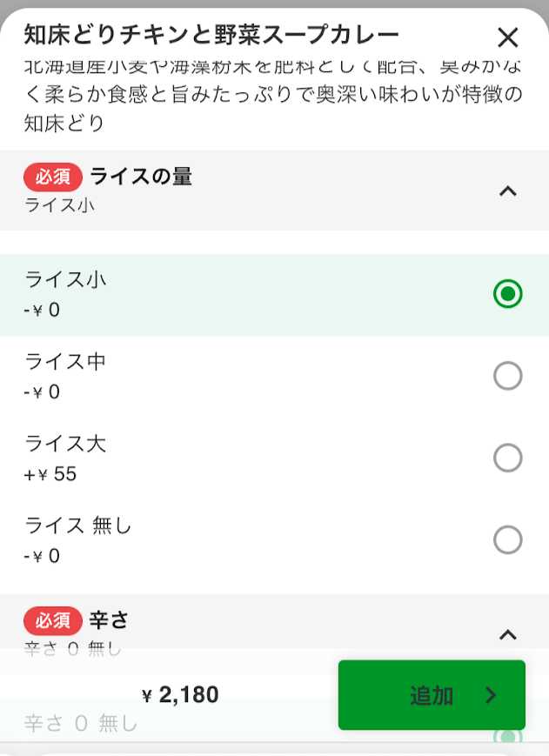Select the ライス小 radio button
Viewport: 549px width, 756px height.
(508, 294)
